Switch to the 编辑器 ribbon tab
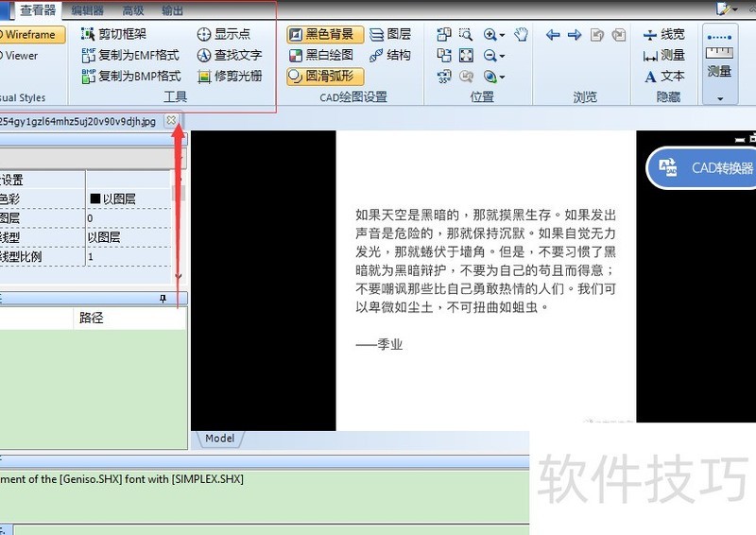This screenshot has width=756, height=535. point(87,10)
